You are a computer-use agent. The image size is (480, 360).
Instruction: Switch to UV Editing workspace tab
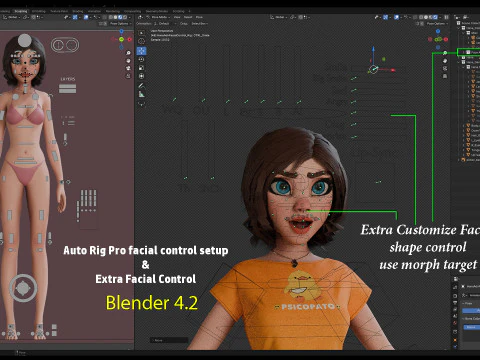coord(39,11)
